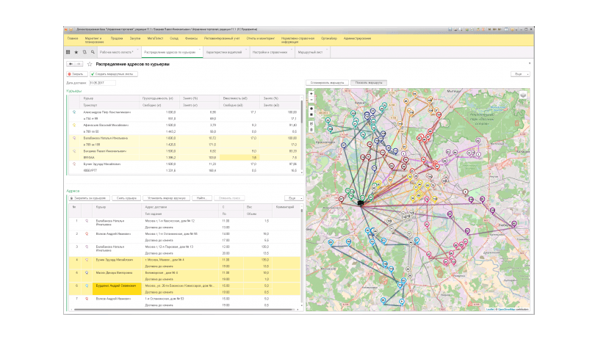
Task: Open the Главное menu section
Action: coord(73,38)
